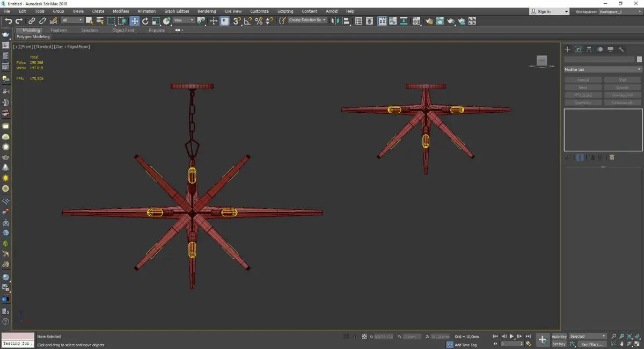
Task: Activate the Select Object tool
Action: point(89,21)
